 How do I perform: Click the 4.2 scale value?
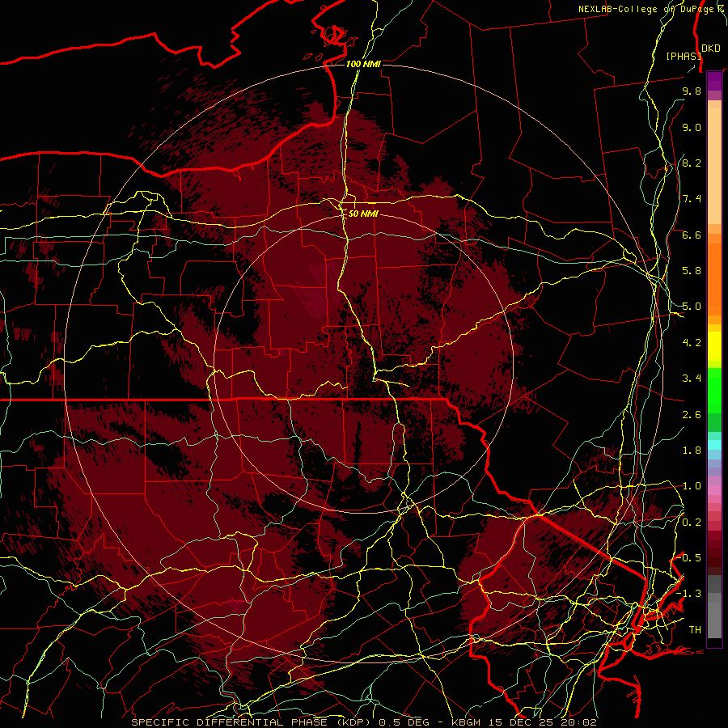[x=692, y=343]
